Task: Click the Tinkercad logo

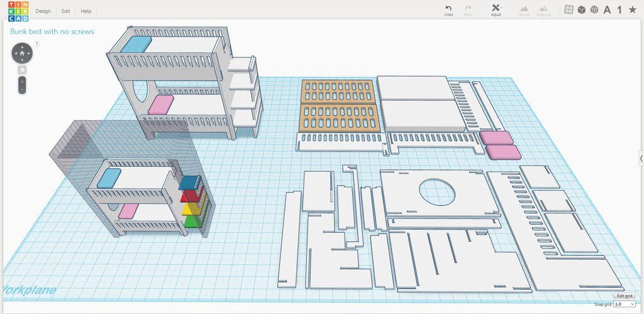Action: click(x=18, y=11)
